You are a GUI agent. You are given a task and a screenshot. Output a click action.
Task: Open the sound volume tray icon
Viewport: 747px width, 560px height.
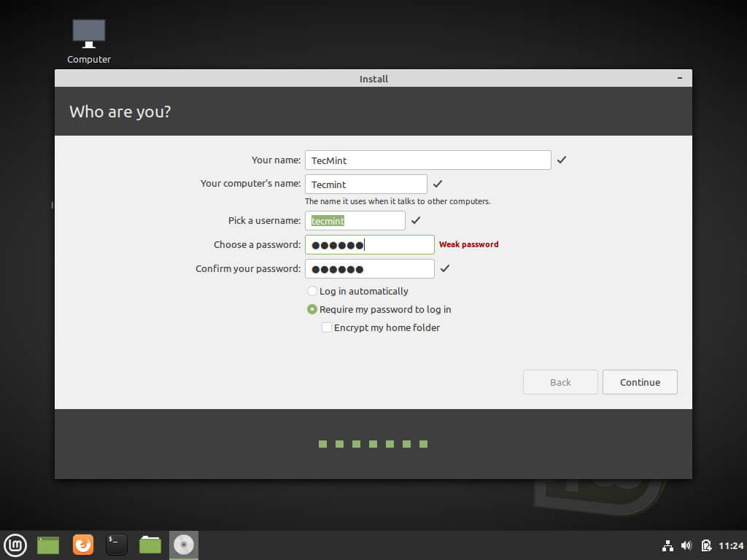686,545
